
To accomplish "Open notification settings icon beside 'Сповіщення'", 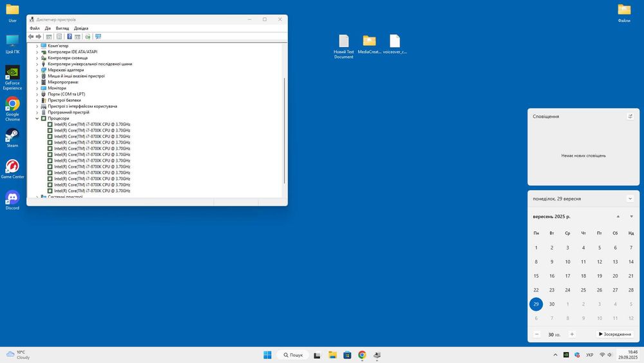I will (630, 116).
